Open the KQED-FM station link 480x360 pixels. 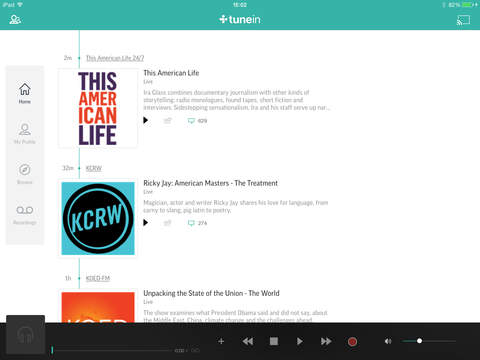[x=98, y=278]
